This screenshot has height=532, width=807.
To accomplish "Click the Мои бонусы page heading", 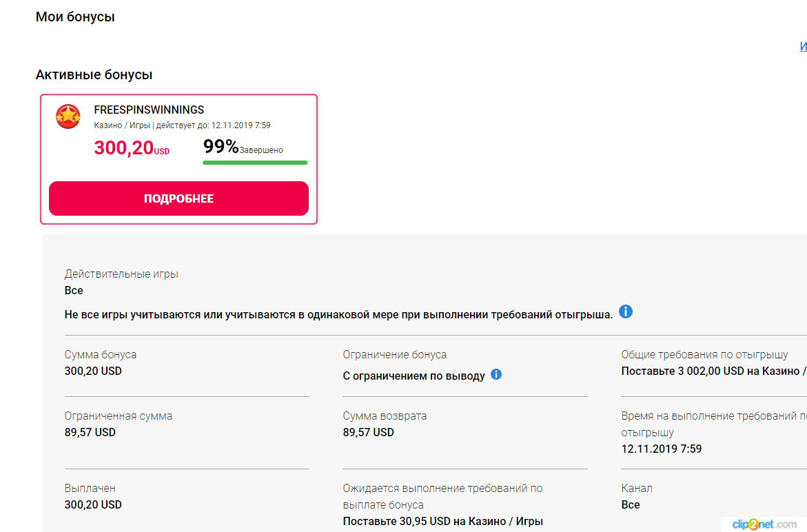I will [x=75, y=17].
